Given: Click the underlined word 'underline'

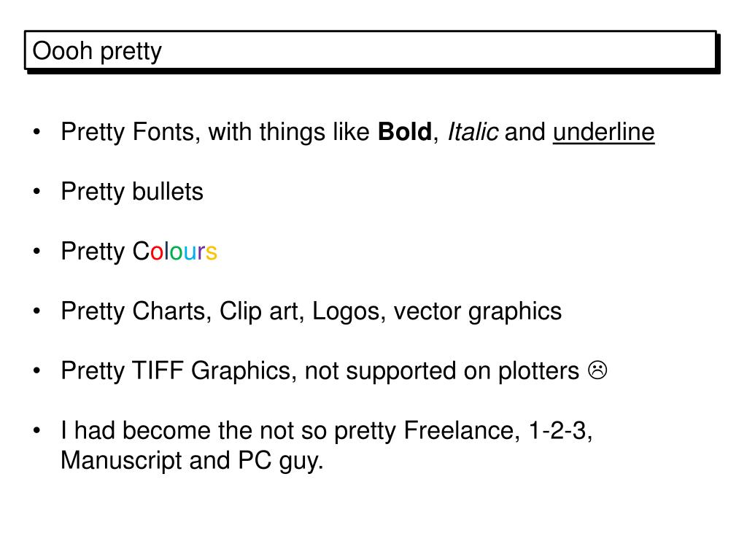Looking at the screenshot, I should coord(603,132).
